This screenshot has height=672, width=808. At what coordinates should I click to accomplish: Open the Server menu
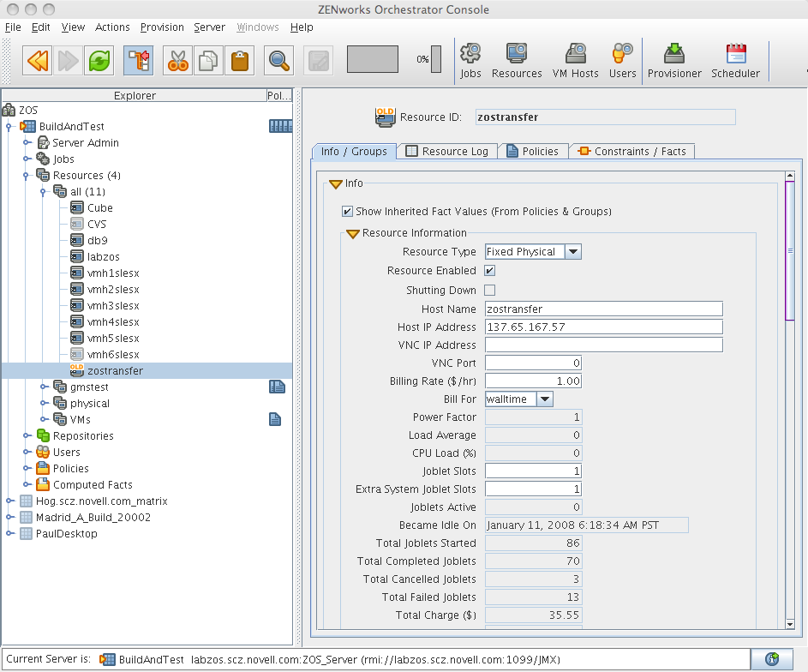pyautogui.click(x=209, y=27)
